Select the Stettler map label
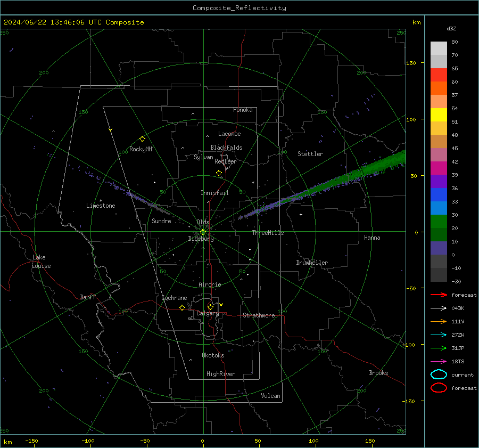Image resolution: width=479 pixels, height=448 pixels. (310, 154)
